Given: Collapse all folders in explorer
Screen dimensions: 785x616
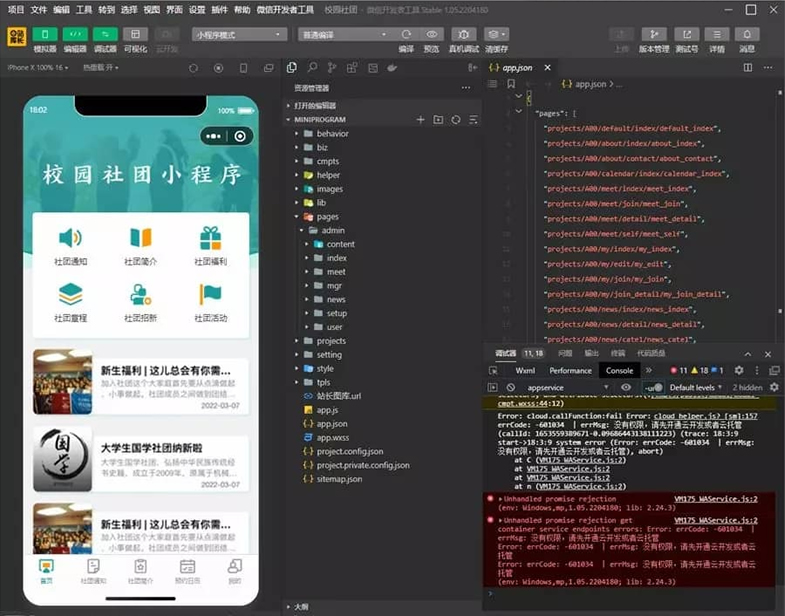Looking at the screenshot, I should pyautogui.click(x=473, y=120).
